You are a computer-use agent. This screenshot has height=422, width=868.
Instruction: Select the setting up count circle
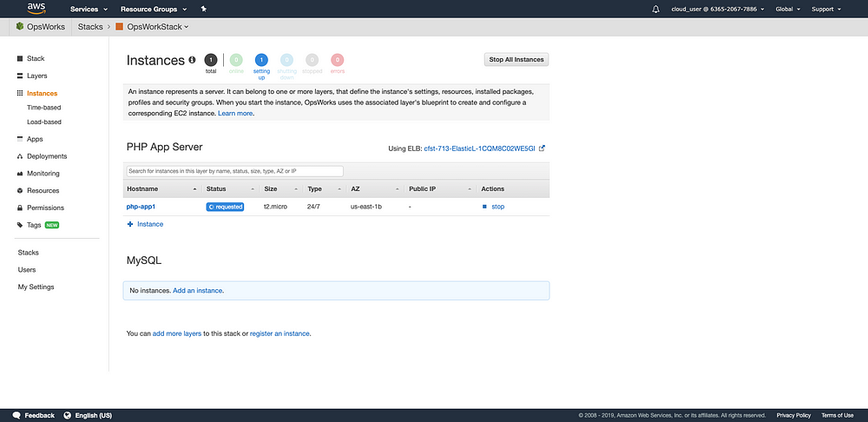261,60
